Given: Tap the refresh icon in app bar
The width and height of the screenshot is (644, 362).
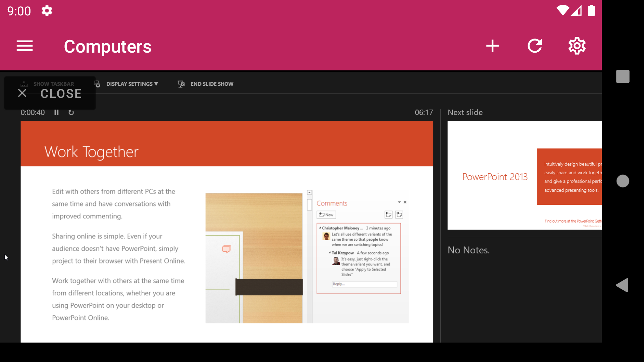Looking at the screenshot, I should [535, 46].
